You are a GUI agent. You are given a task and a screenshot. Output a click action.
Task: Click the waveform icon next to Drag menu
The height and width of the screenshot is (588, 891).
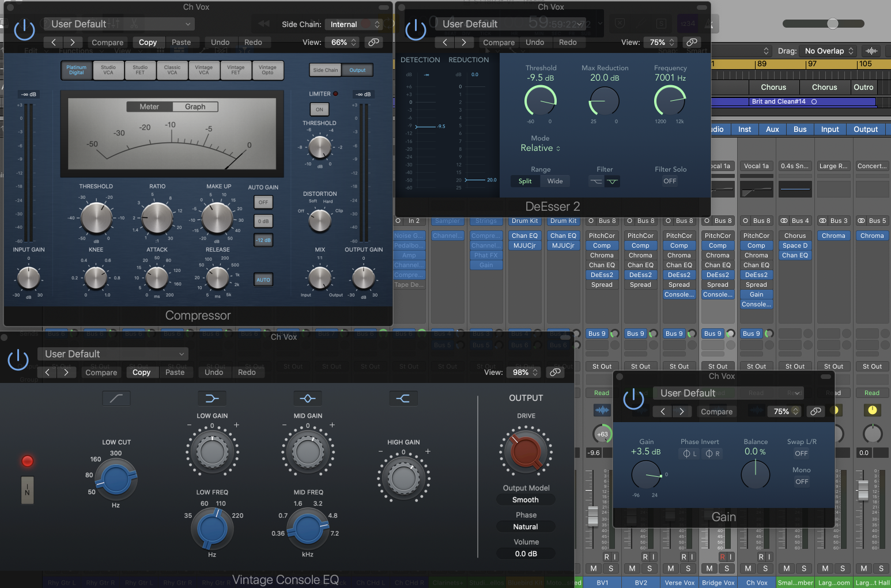tap(871, 51)
